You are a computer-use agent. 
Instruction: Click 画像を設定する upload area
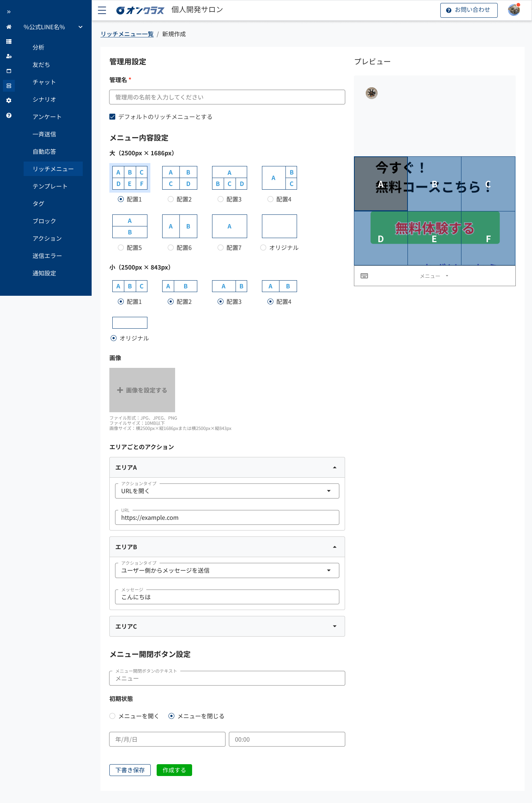[x=142, y=390]
